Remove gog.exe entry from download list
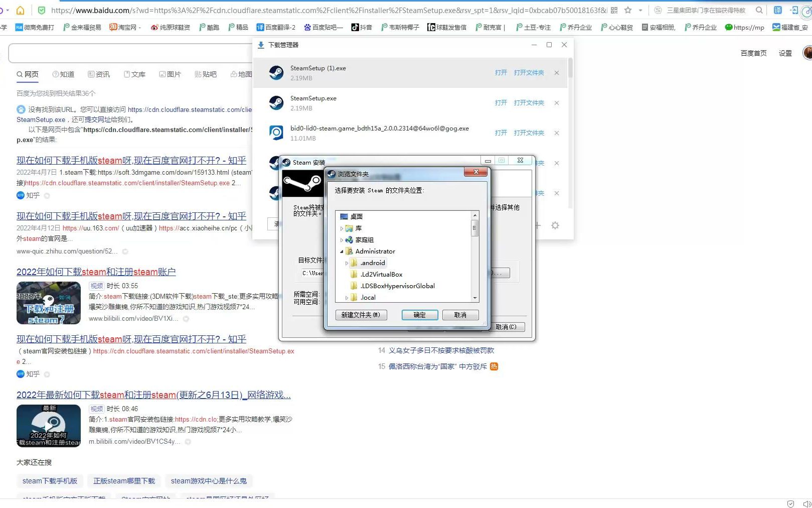 557,133
